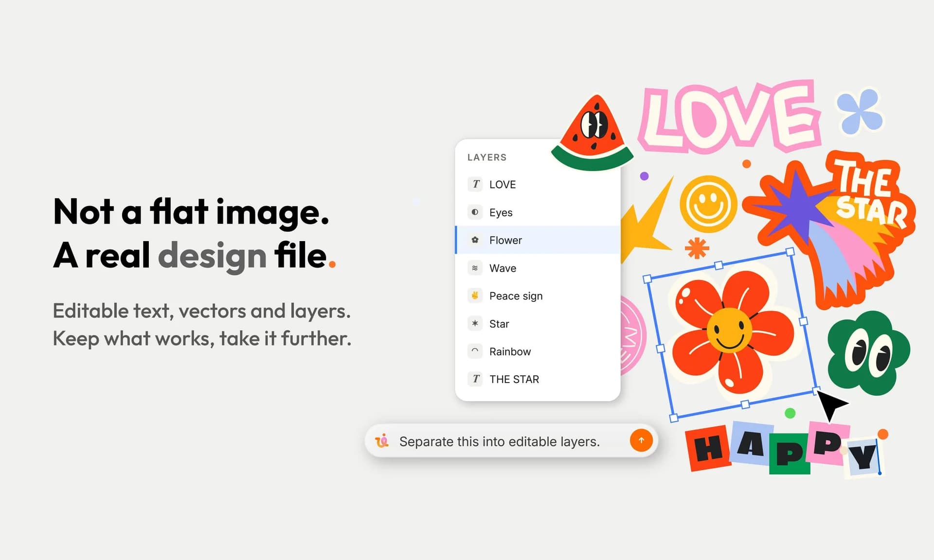Viewport: 934px width, 560px height.
Task: Click the text type icon beside THE STAR layer
Action: tap(475, 379)
